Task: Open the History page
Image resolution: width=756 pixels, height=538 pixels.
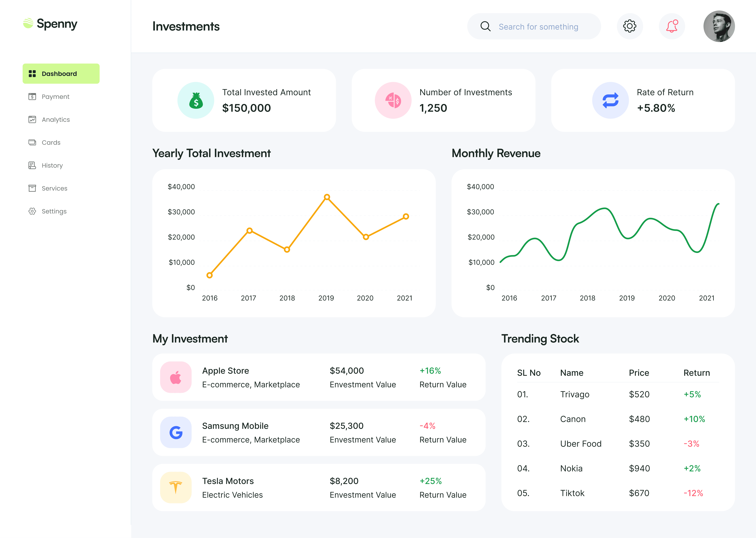Action: click(x=52, y=165)
